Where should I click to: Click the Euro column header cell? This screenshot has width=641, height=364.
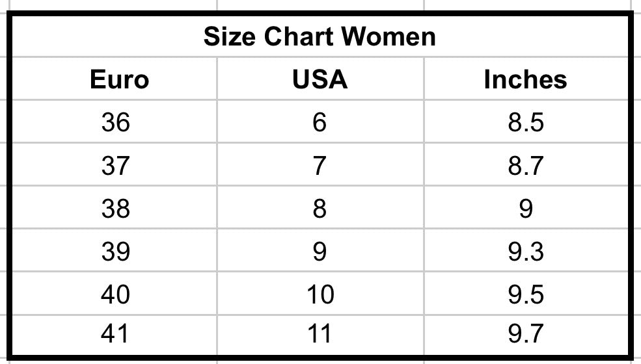[x=119, y=79]
